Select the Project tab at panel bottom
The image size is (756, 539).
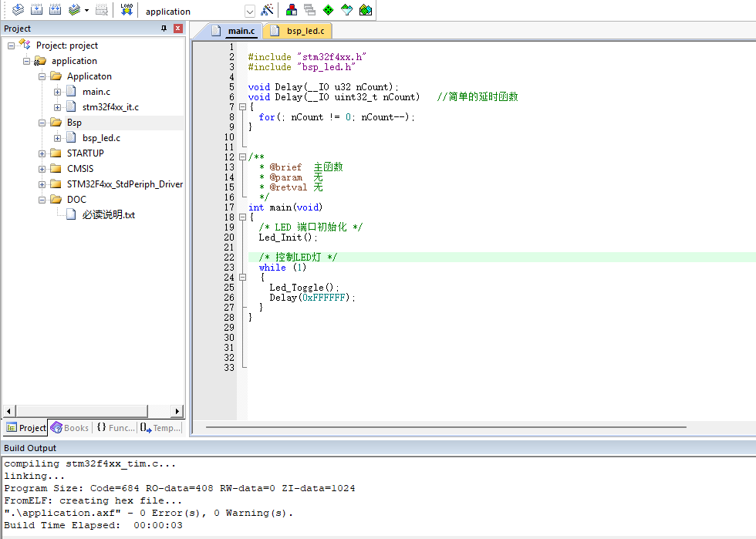coord(26,428)
